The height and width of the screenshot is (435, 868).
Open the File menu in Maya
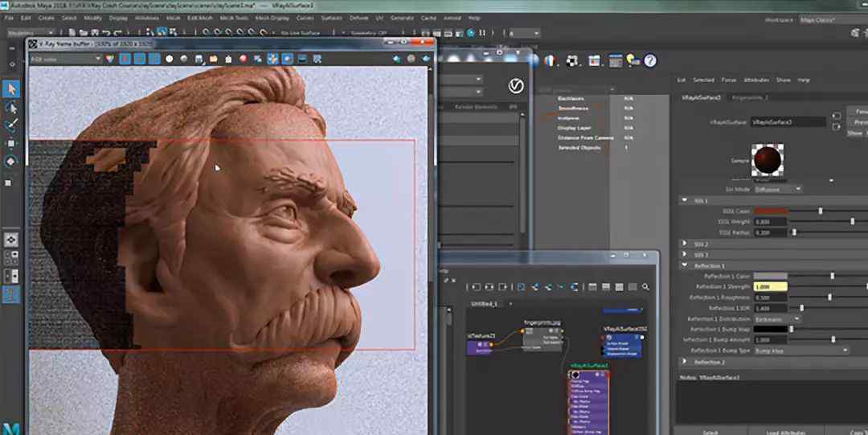click(10, 18)
